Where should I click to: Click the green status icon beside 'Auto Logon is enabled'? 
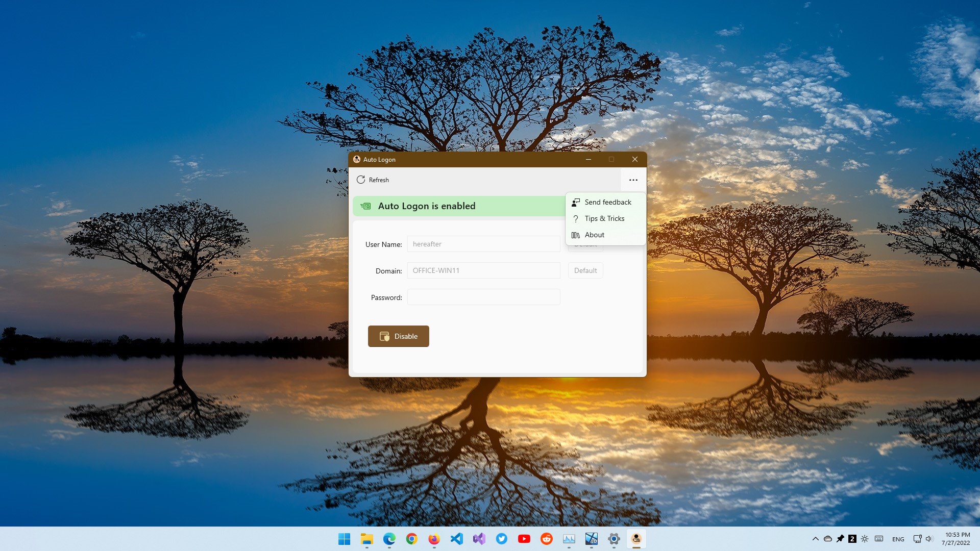point(365,206)
